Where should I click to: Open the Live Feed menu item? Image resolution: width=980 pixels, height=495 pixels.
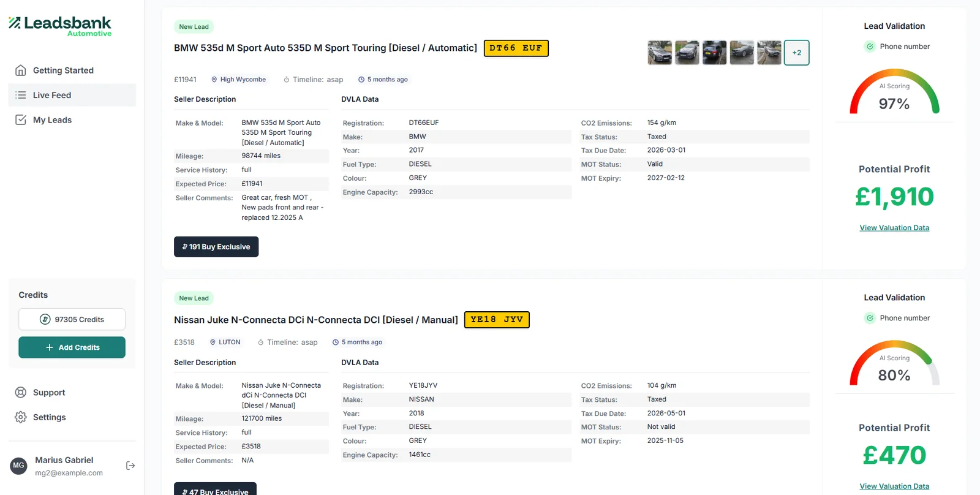72,95
